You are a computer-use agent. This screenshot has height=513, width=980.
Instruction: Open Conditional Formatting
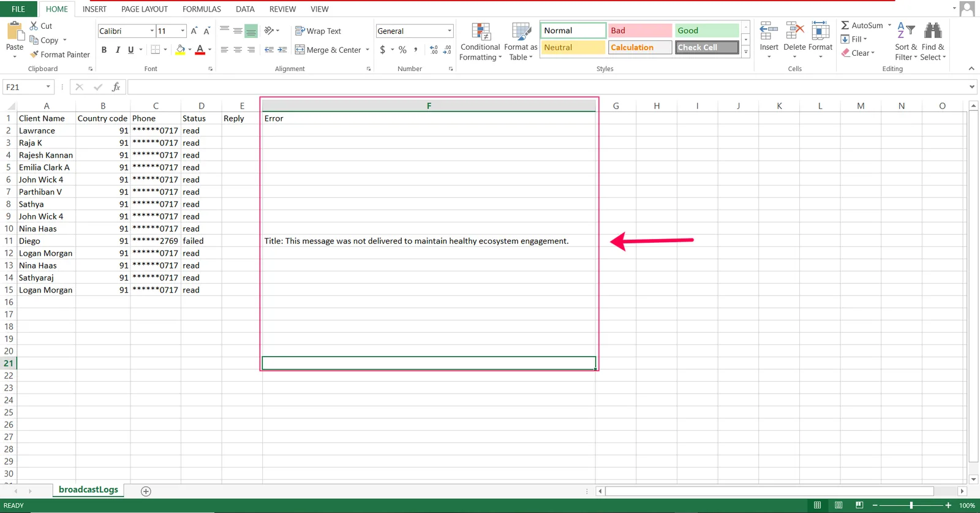tap(480, 42)
